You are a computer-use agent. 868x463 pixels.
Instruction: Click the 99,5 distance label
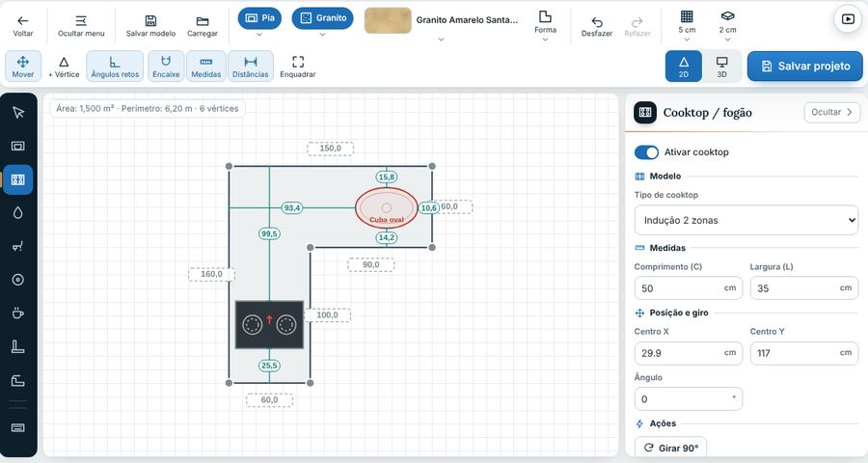[x=269, y=233]
